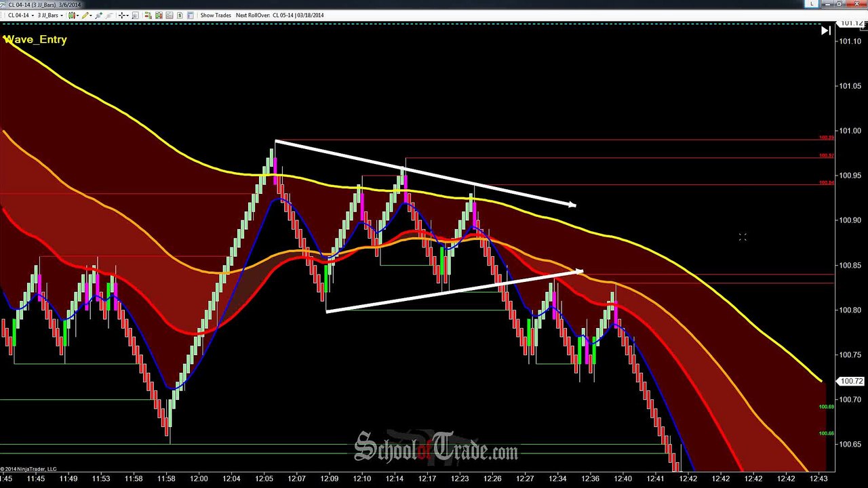
Task: Click the 101.00 price axis label
Action: [850, 131]
